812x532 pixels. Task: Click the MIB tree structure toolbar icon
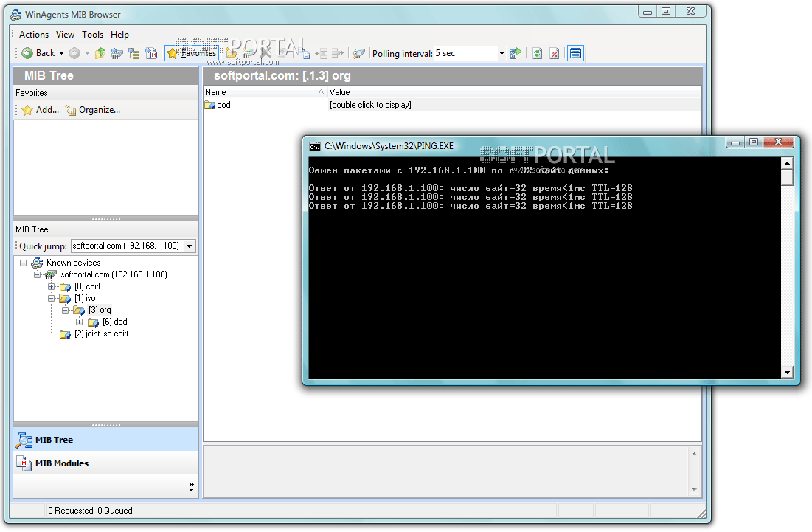pyautogui.click(x=133, y=53)
